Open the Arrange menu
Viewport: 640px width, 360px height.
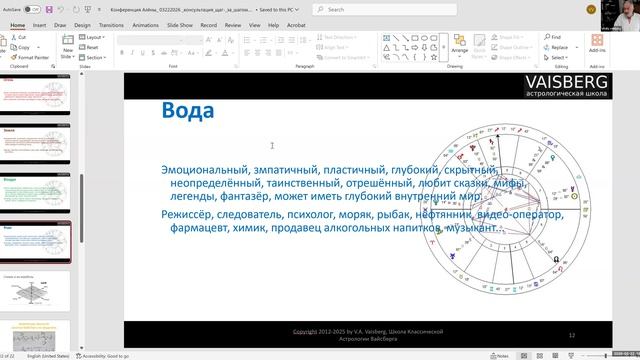pos(460,45)
